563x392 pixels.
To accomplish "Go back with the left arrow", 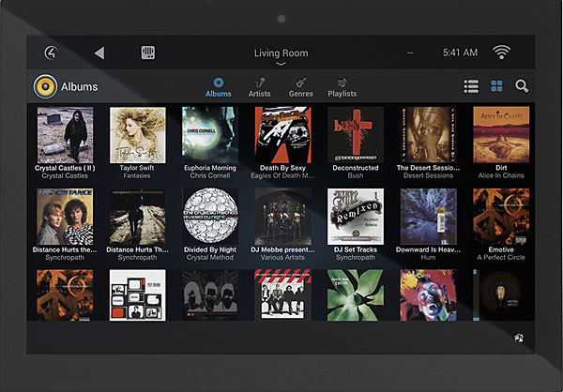I will click(99, 53).
